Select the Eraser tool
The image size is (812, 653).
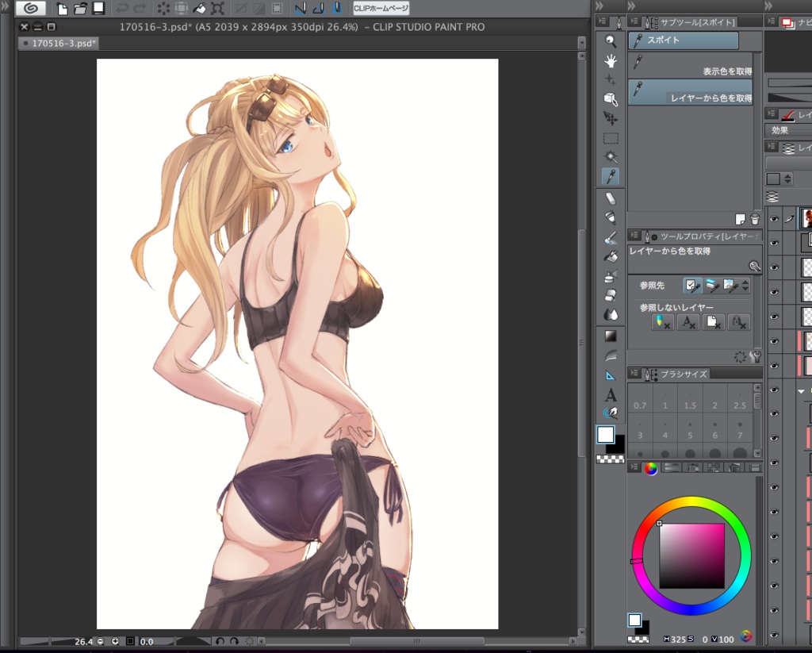click(x=611, y=197)
